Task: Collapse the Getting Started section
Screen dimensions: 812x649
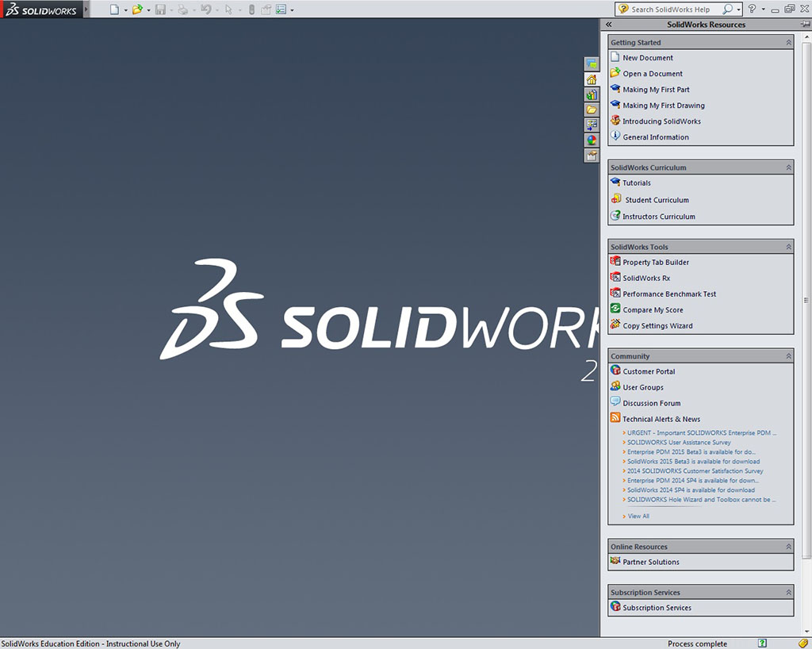Action: (x=788, y=43)
